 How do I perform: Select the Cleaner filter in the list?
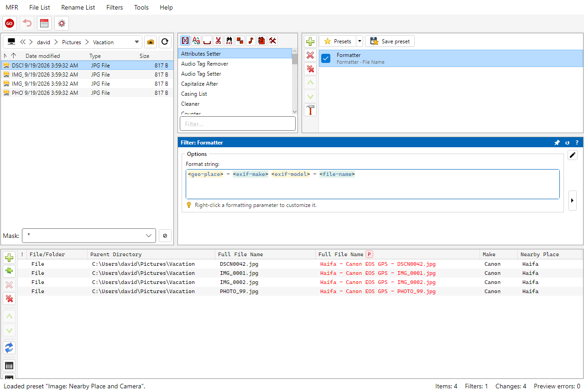[235, 104]
